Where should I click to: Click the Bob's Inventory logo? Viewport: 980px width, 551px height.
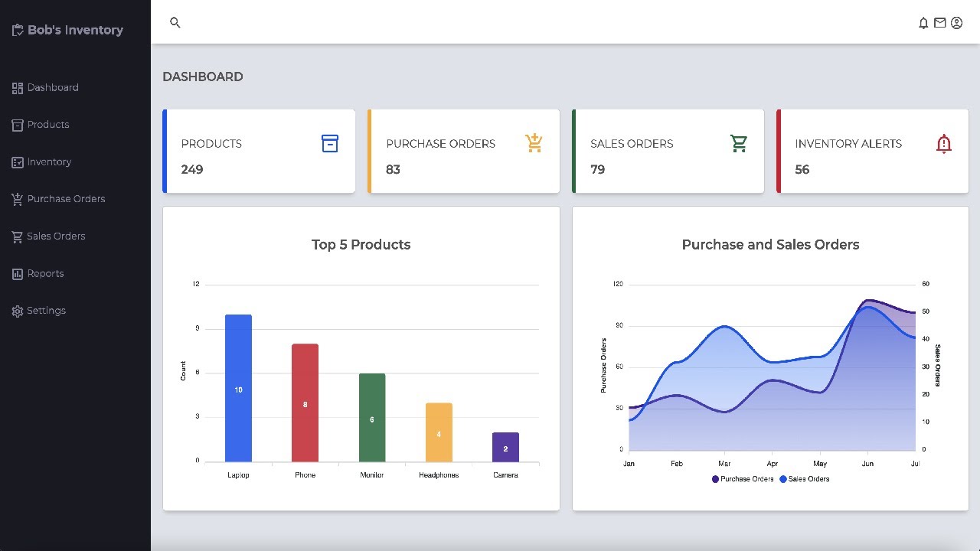[68, 31]
